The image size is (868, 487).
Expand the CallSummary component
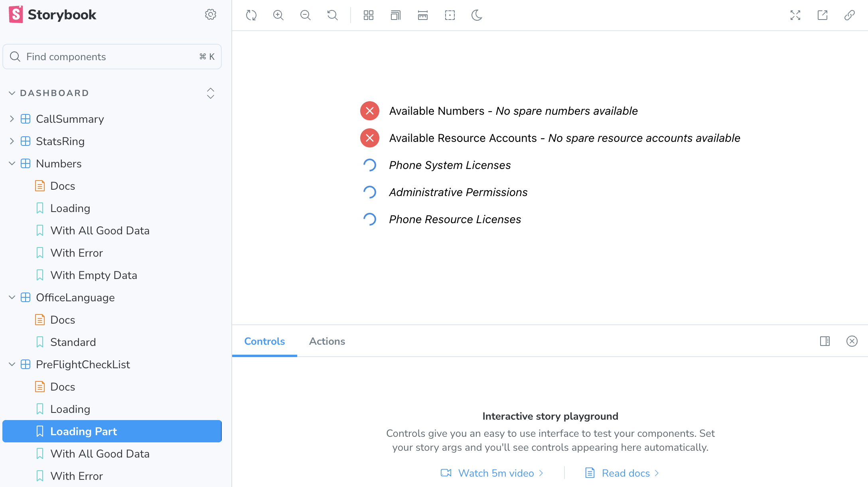(12, 119)
